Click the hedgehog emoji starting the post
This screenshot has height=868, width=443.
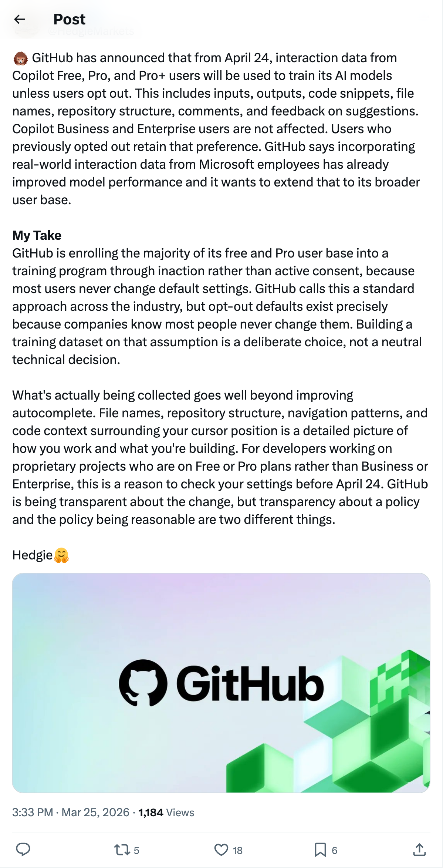(21, 58)
